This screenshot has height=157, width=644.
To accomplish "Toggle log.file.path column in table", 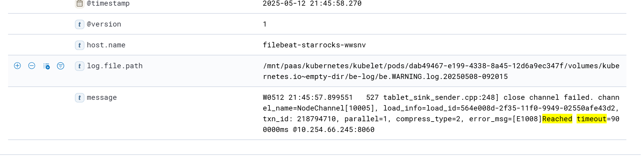I will [46, 66].
